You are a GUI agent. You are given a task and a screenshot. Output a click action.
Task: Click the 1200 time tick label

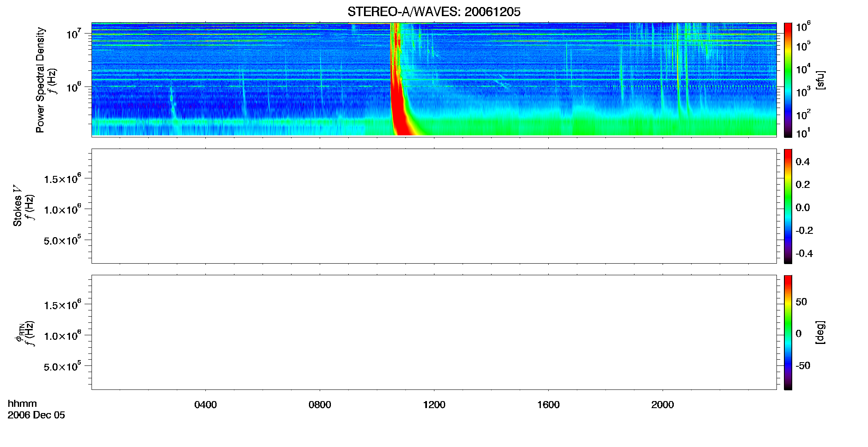pyautogui.click(x=434, y=405)
